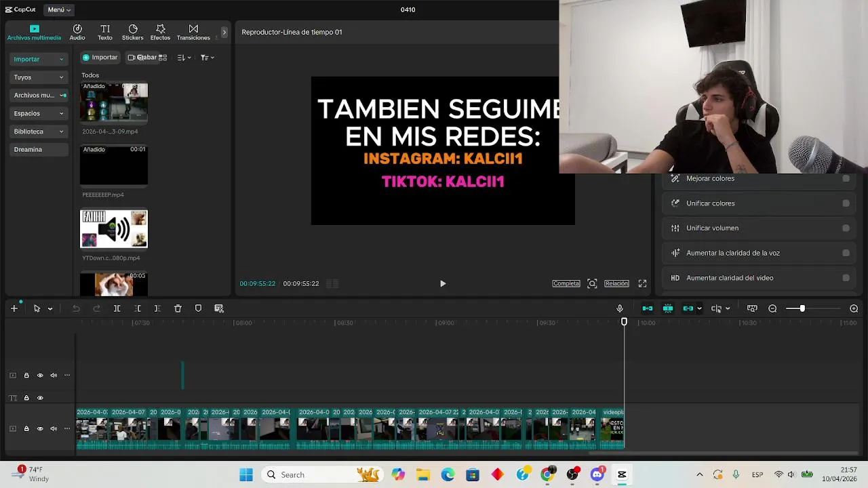The height and width of the screenshot is (488, 868).
Task: Click the microphone voiceover icon
Action: pos(620,308)
